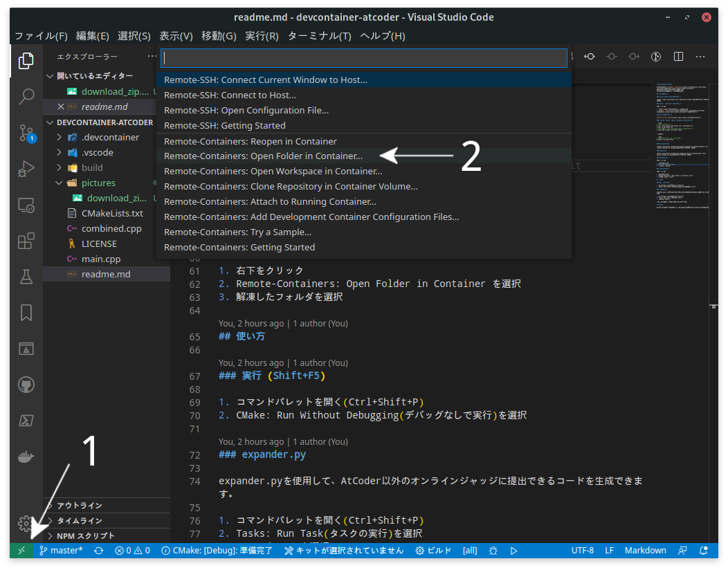Click CMake build button in status bar
Image resolution: width=728 pixels, height=570 pixels.
click(x=433, y=551)
